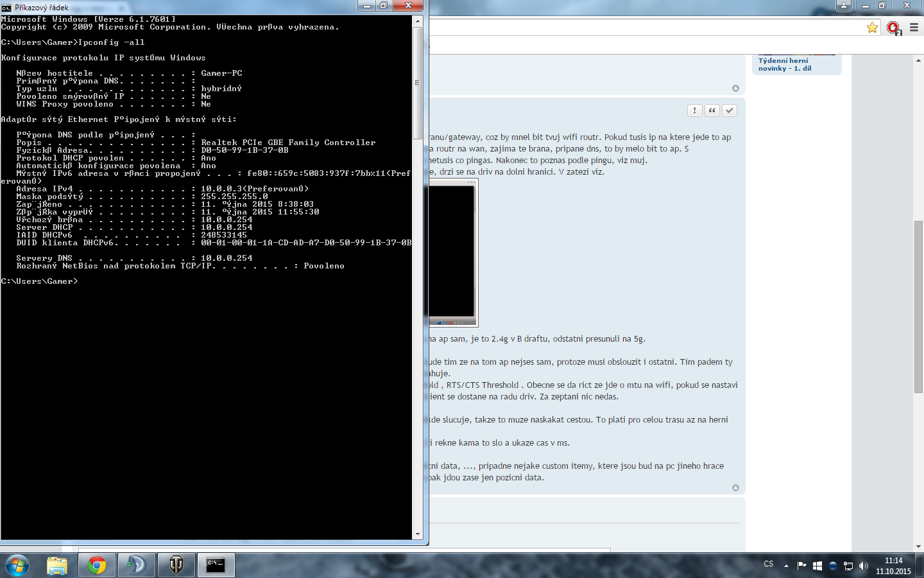The height and width of the screenshot is (578, 924).
Task: Click the quote post button
Action: pyautogui.click(x=712, y=110)
